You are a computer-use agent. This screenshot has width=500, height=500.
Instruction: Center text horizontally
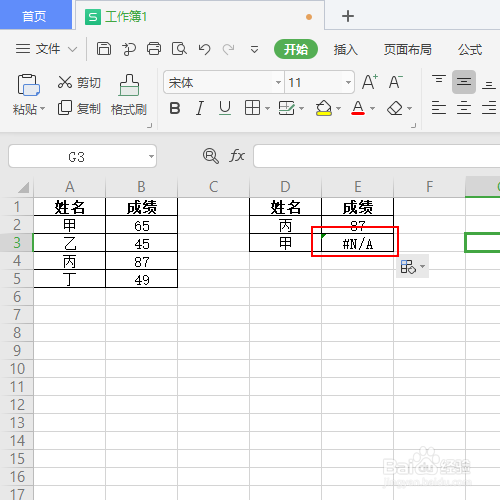[x=464, y=108]
